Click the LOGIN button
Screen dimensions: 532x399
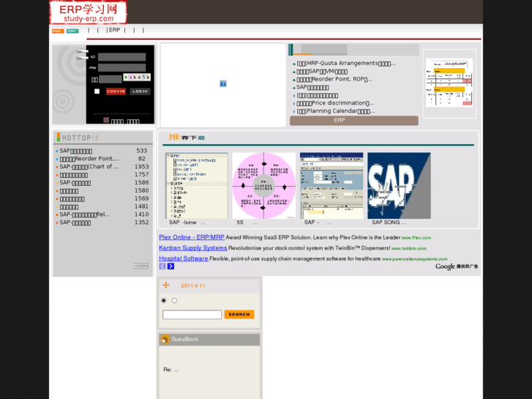click(140, 92)
